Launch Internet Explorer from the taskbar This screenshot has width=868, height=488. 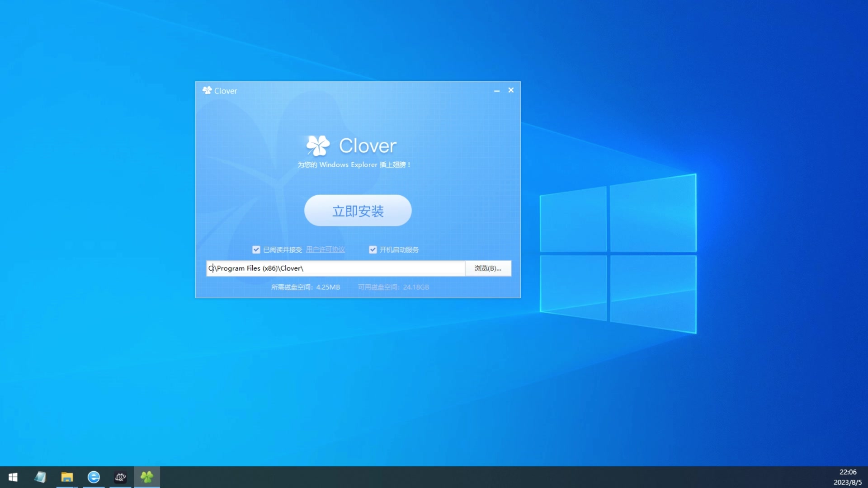pyautogui.click(x=94, y=477)
